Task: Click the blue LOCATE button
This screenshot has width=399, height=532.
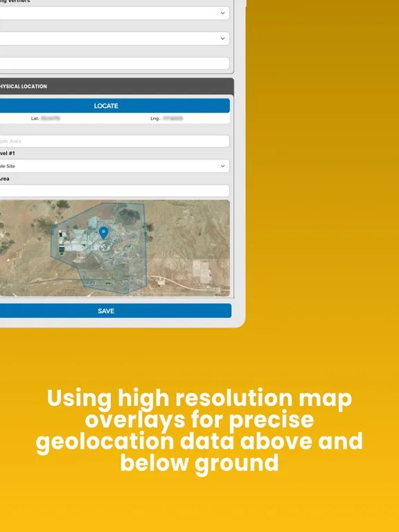Action: coord(115,106)
